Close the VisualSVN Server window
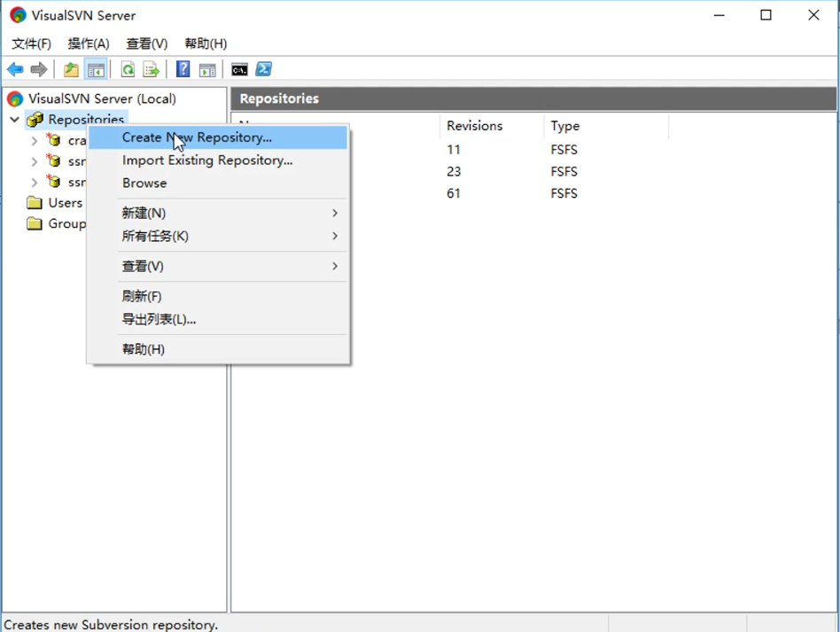840x632 pixels. (x=813, y=15)
